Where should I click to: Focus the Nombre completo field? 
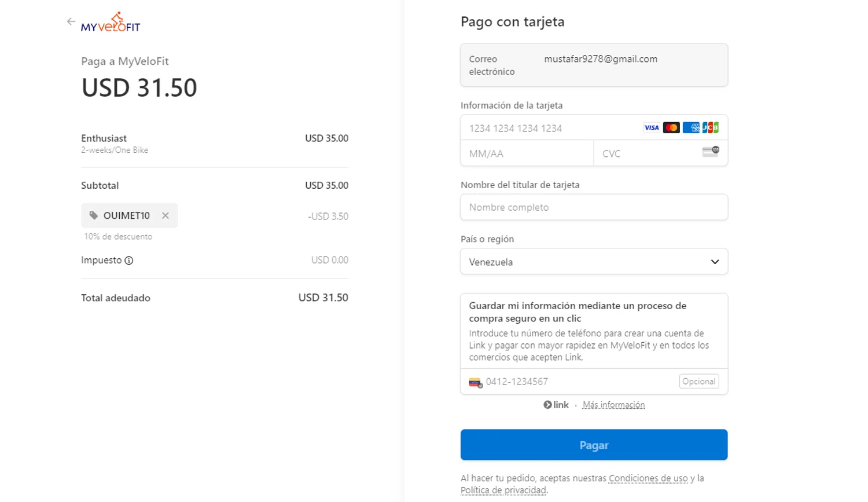594,207
